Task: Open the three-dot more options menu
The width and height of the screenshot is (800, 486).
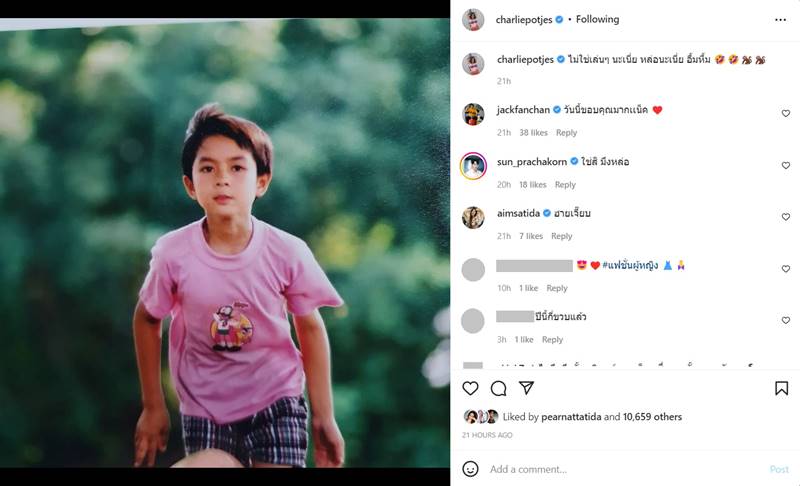Action: coord(780,20)
